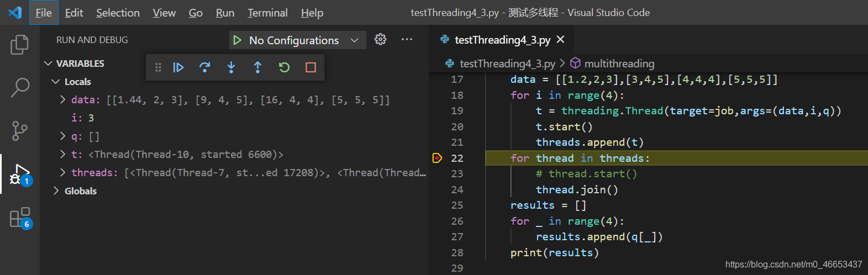This screenshot has width=868, height=275.
Task: Open Source Control view in activity bar
Action: pos(20,131)
